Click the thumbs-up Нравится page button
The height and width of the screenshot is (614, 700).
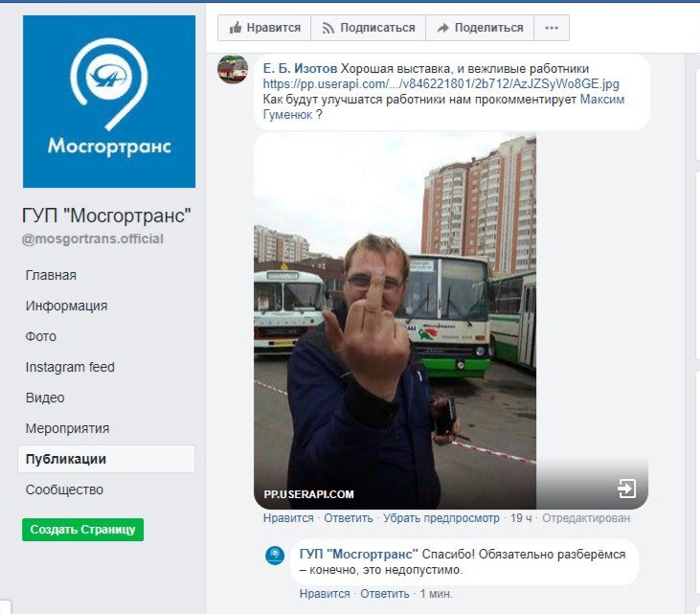point(264,28)
